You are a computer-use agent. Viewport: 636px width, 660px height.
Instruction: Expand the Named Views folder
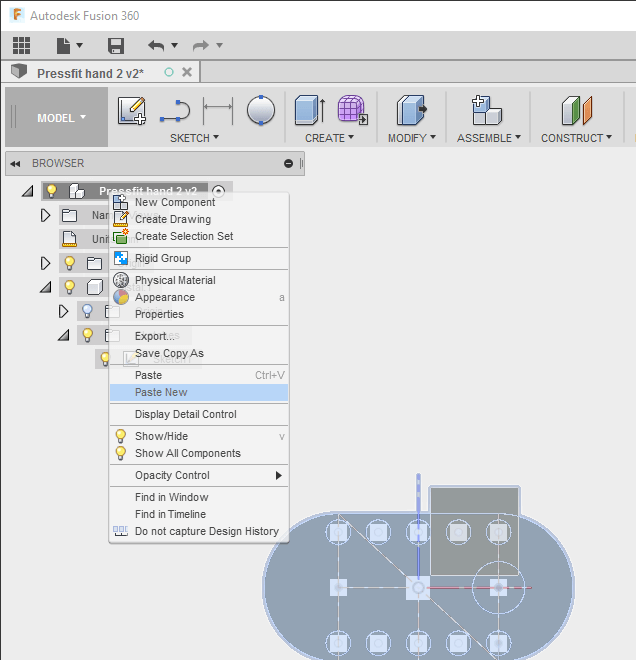(x=45, y=216)
